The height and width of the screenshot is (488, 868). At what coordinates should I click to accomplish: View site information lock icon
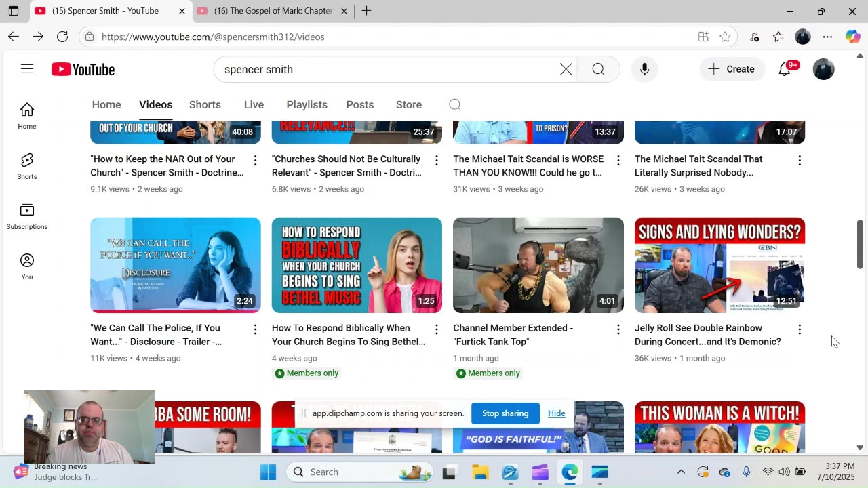click(x=90, y=37)
